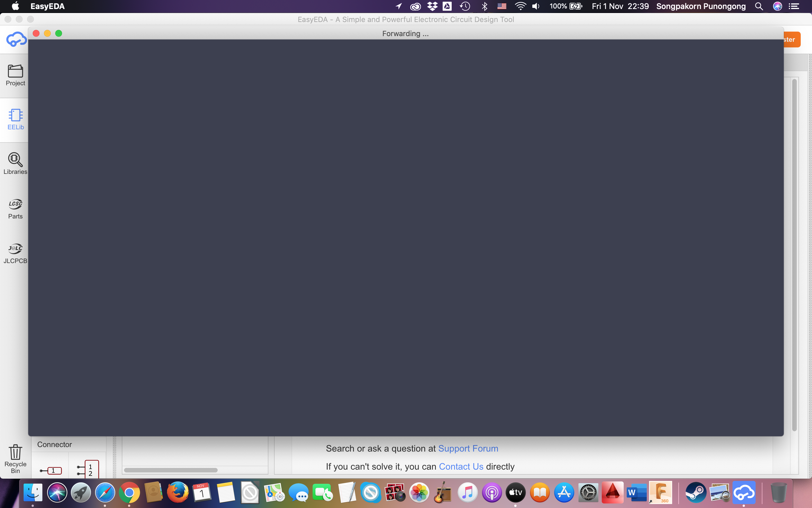The width and height of the screenshot is (812, 508).
Task: Open the battery status menu
Action: tap(566, 6)
